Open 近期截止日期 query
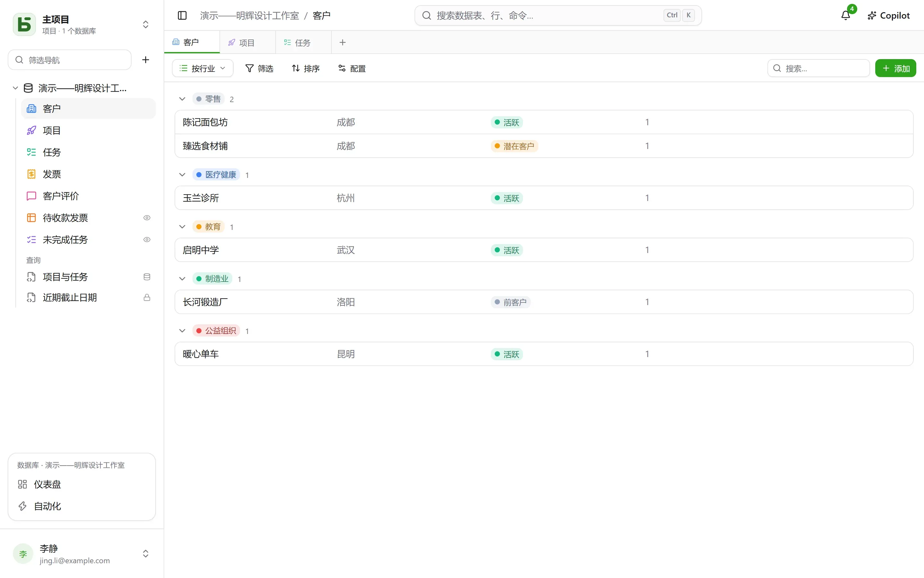The image size is (924, 578). point(88,297)
